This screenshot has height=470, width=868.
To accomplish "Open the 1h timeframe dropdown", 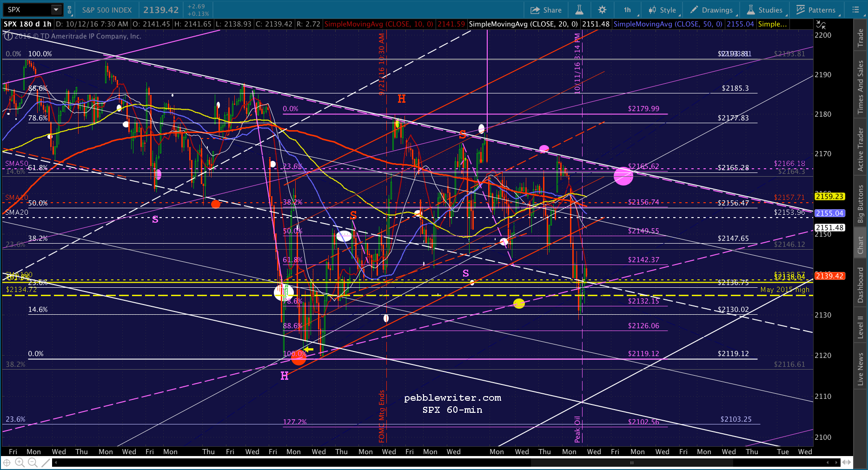I will (x=627, y=10).
